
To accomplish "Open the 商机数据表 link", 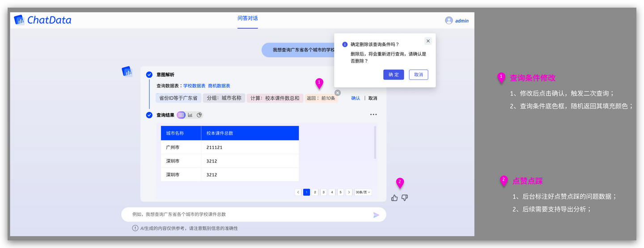I will [x=219, y=86].
